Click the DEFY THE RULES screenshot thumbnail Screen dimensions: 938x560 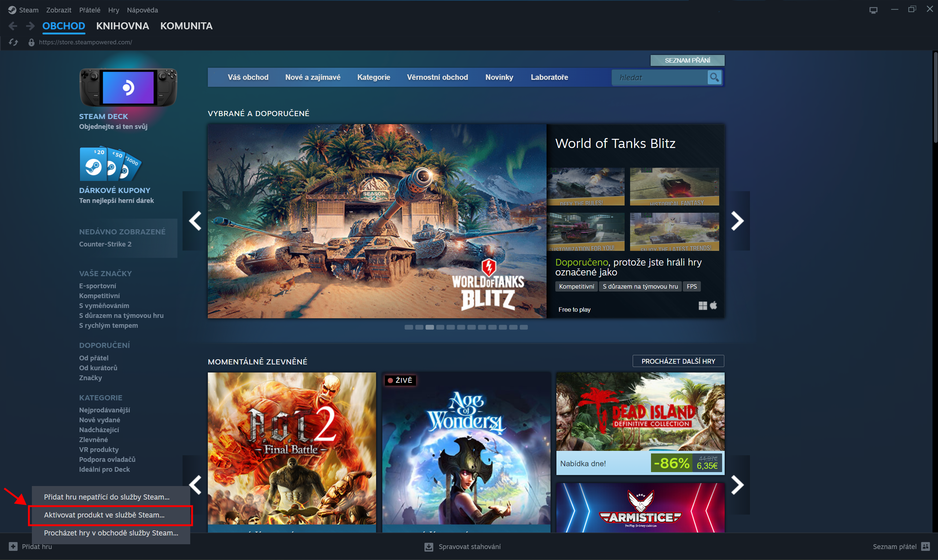click(586, 186)
